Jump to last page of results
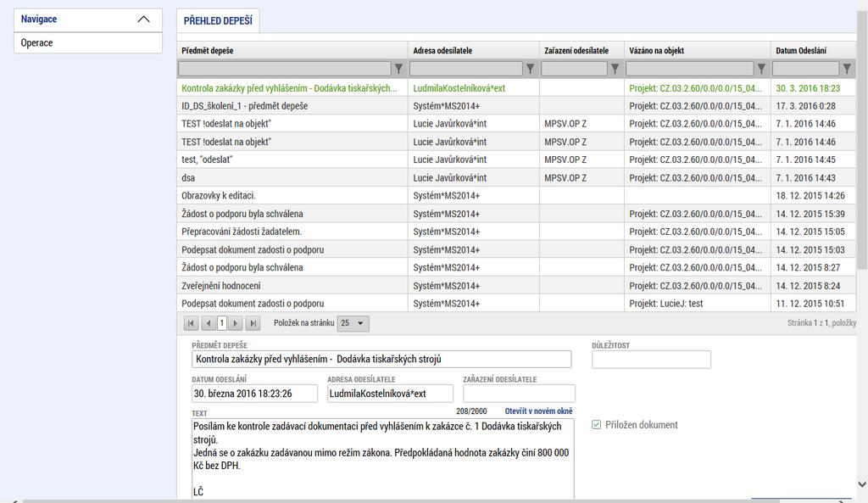The width and height of the screenshot is (868, 503). coord(253,323)
